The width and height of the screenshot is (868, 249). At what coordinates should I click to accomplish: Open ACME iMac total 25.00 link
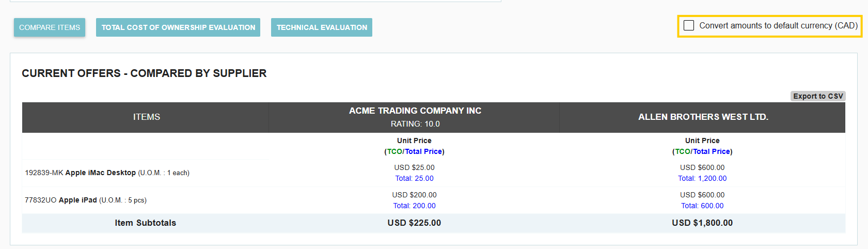point(414,178)
